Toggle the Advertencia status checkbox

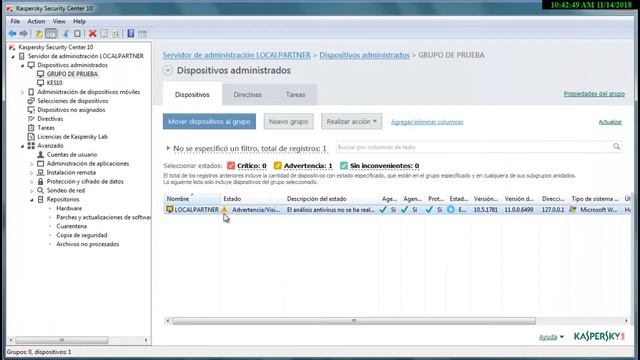pyautogui.click(x=278, y=165)
